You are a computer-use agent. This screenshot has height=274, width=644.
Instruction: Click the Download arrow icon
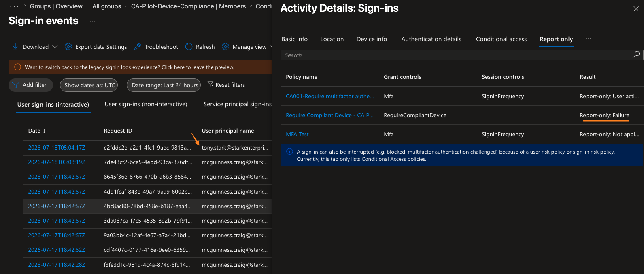pyautogui.click(x=15, y=47)
